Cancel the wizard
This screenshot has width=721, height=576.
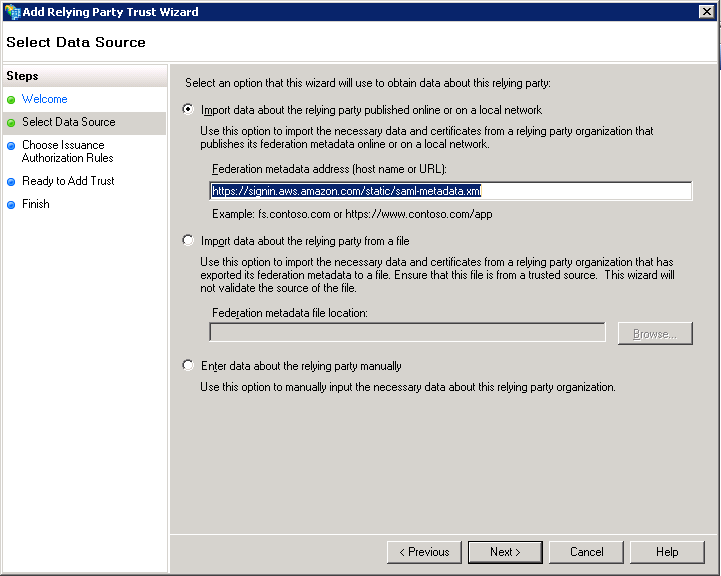click(586, 552)
